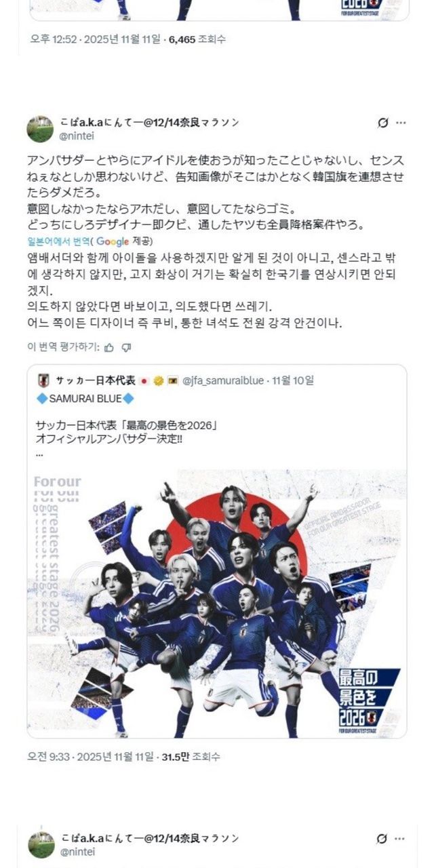Expand truncated quoted tweet text via ellipsis
This screenshot has height=868, width=434.
click(x=39, y=452)
